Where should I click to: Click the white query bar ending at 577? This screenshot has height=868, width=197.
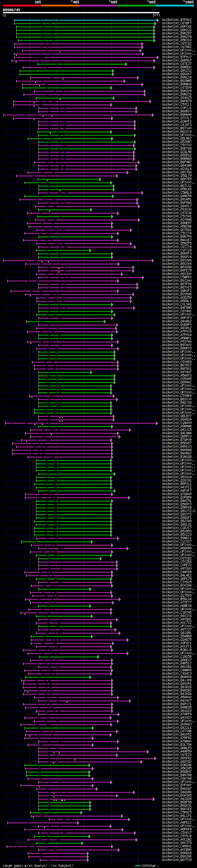coord(81,13)
